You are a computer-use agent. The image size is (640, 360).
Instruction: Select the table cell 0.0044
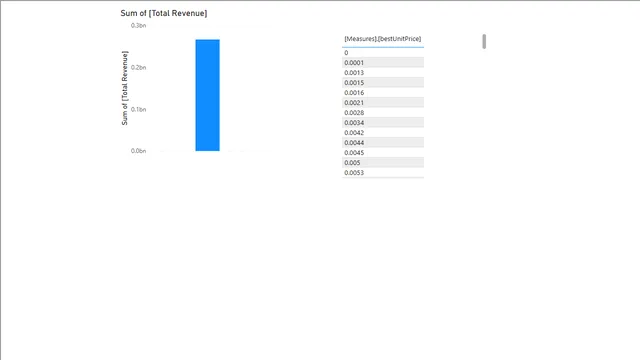[x=383, y=142]
